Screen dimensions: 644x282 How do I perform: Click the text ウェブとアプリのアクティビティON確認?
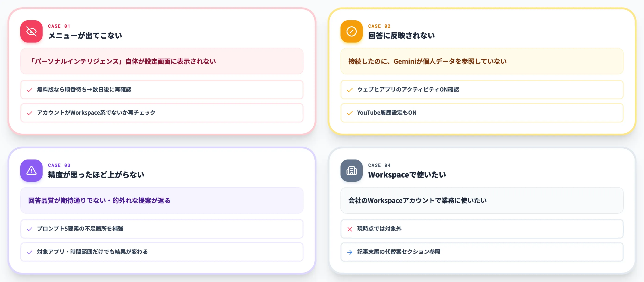(408, 89)
